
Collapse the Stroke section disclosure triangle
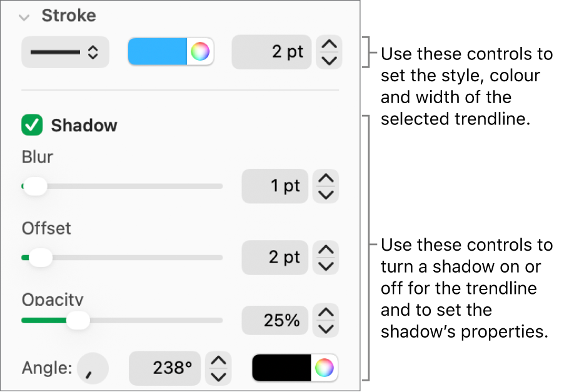pos(24,17)
